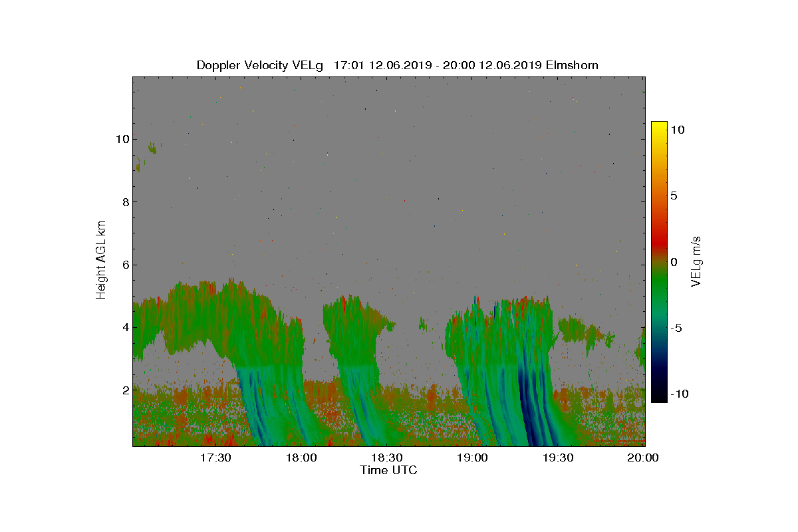Screen dimensions: 798x532
Task: Click the height tick label 8
Action: coord(124,202)
